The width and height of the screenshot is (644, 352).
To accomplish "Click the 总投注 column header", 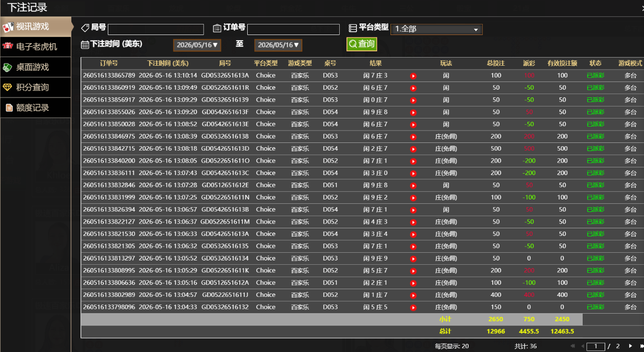I will click(x=496, y=63).
